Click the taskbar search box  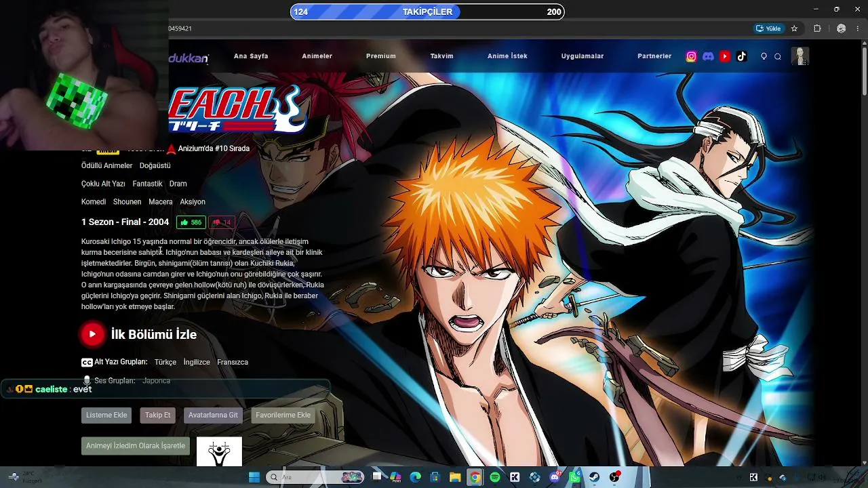tap(315, 477)
